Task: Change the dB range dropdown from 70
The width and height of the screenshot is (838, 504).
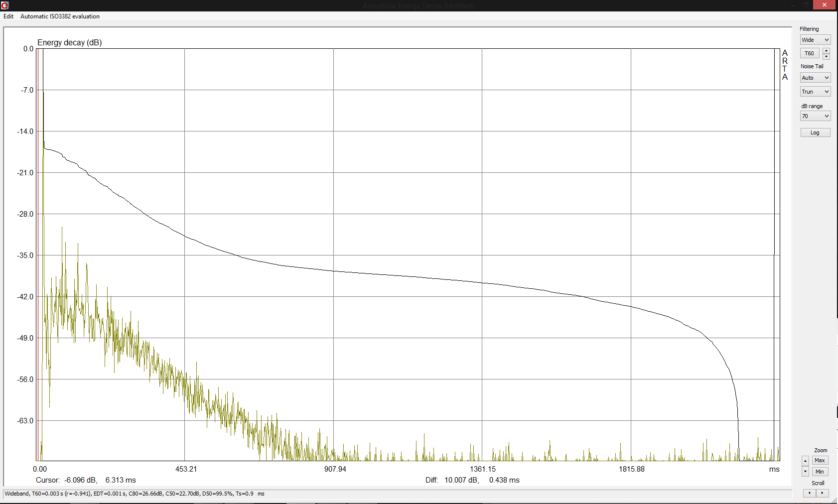Action: click(x=815, y=116)
